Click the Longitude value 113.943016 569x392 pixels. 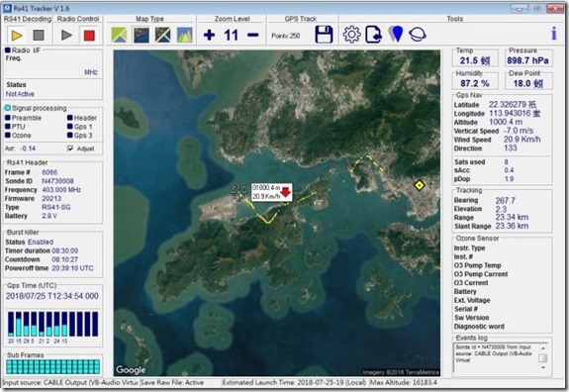[515, 113]
